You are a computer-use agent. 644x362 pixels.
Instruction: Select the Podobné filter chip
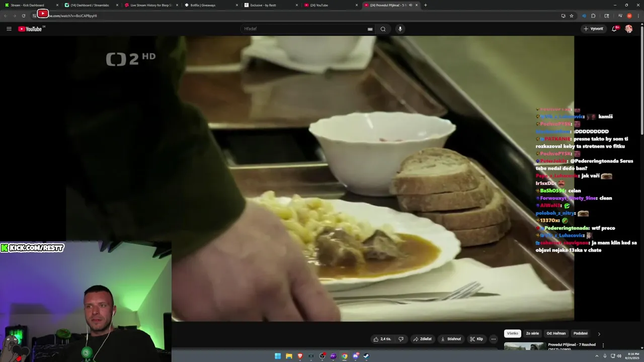581,333
